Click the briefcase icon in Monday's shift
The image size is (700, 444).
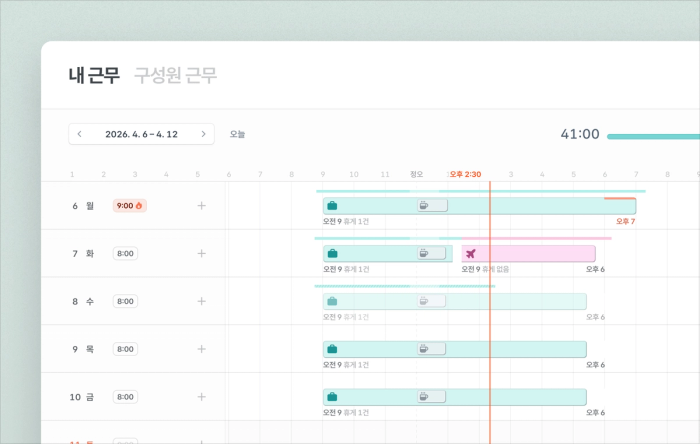pyautogui.click(x=332, y=206)
